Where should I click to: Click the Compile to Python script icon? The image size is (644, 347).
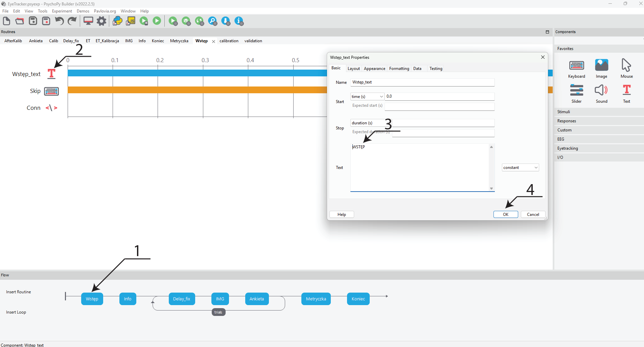pos(117,21)
